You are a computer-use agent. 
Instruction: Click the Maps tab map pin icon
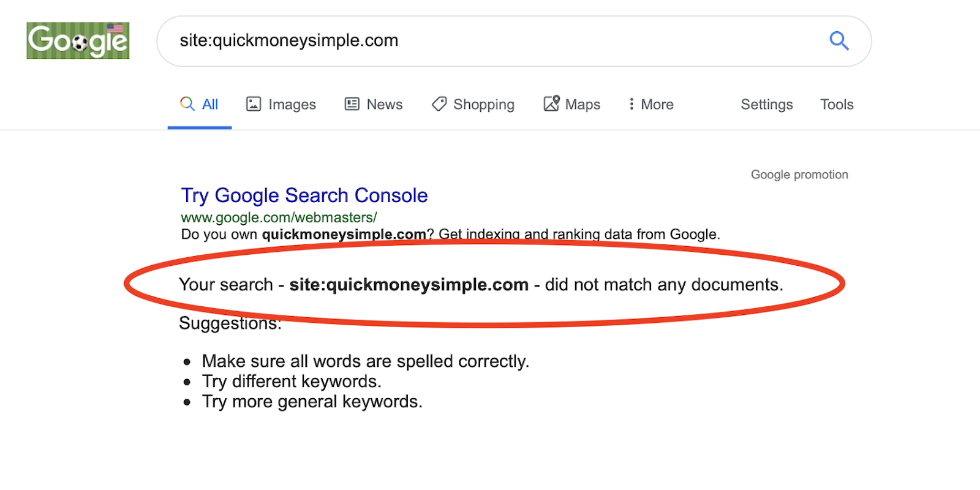point(551,104)
